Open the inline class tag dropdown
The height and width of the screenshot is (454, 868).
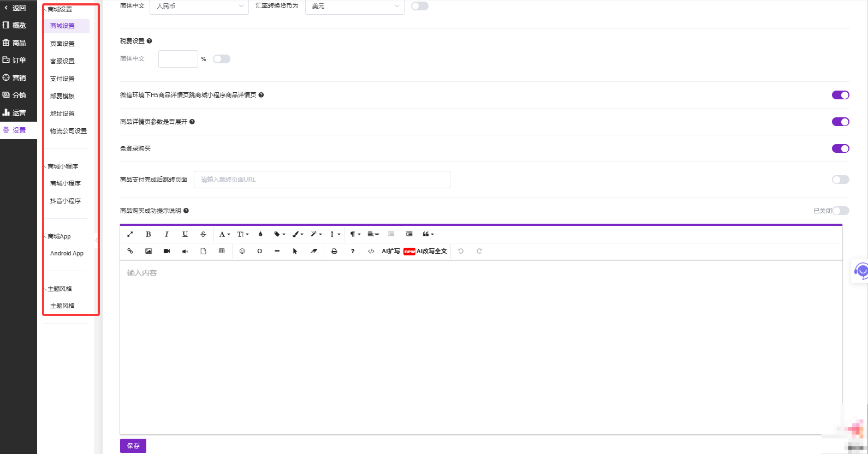coord(280,234)
